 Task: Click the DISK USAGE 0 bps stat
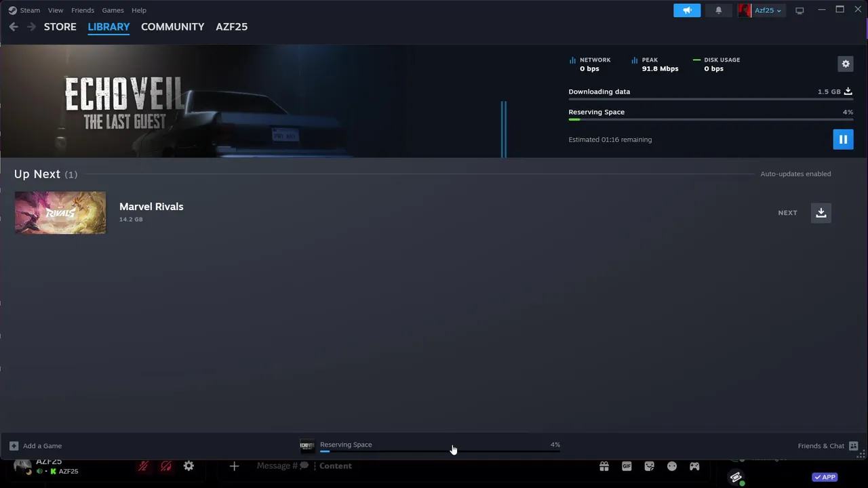point(716,64)
